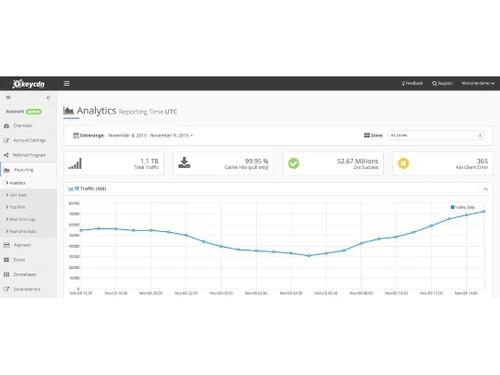The image size is (500, 375).
Task: Click the Cache Hits download icon
Action: click(x=184, y=163)
